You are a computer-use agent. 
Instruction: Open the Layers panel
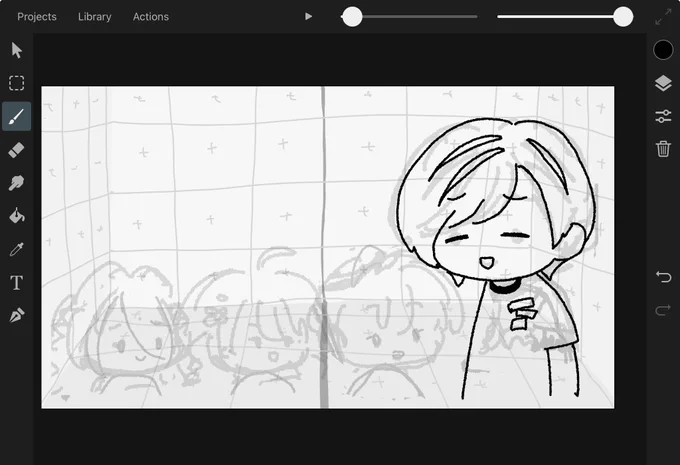(663, 83)
